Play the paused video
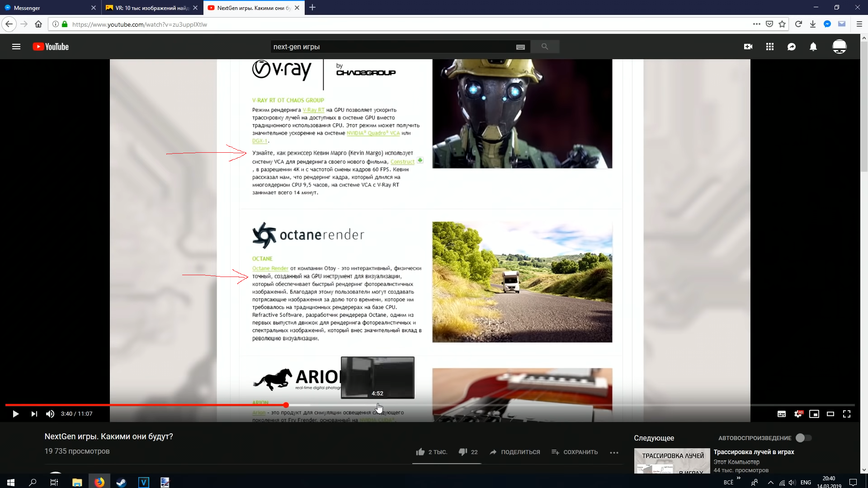Image resolution: width=868 pixels, height=488 pixels. (x=15, y=414)
